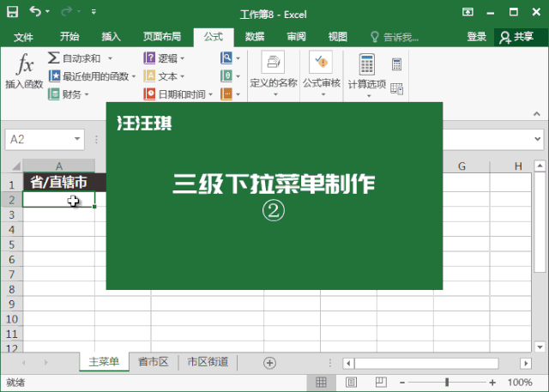Expand the 自动求和 dropdown arrow
The width and height of the screenshot is (549, 392).
click(x=110, y=58)
